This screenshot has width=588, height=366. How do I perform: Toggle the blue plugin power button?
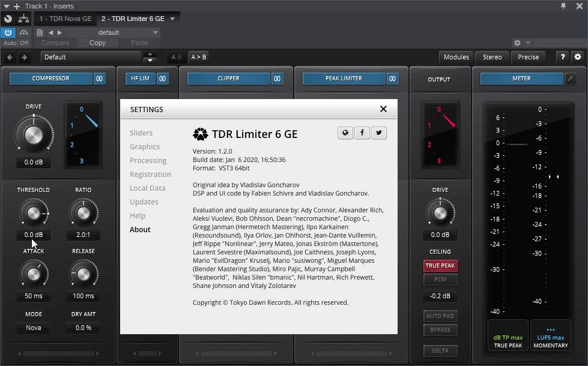8,32
